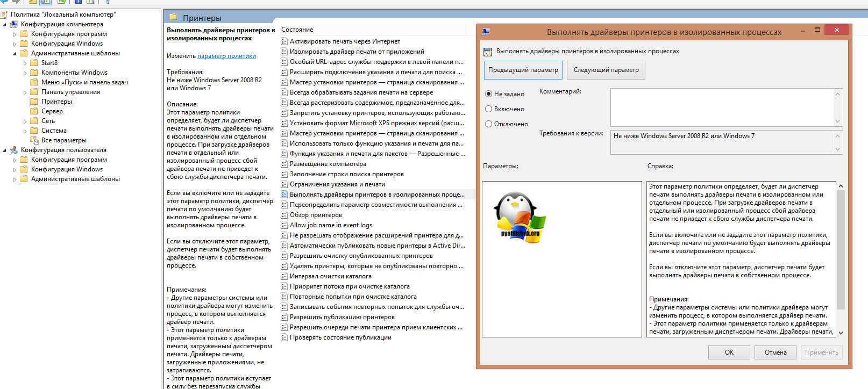The image size is (868, 389).
Task: Select Активировать печать через Интернет policy
Action: 345,41
